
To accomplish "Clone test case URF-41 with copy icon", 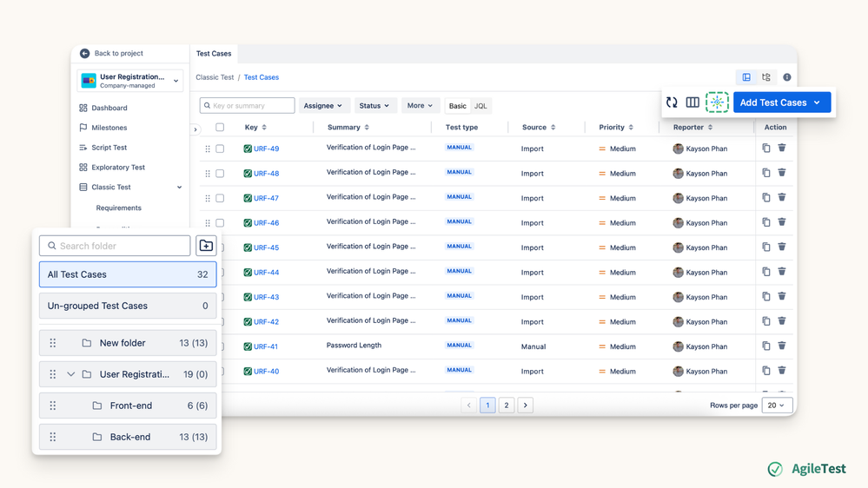I will [x=766, y=346].
